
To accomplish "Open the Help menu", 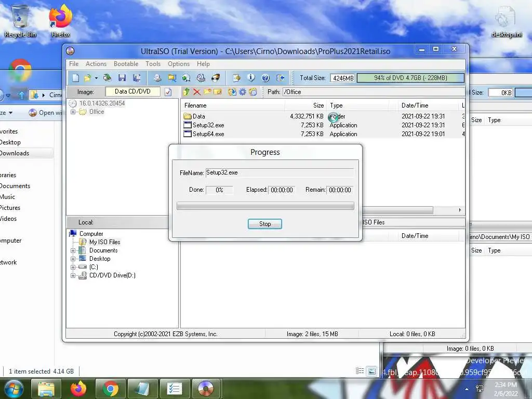I will point(203,64).
